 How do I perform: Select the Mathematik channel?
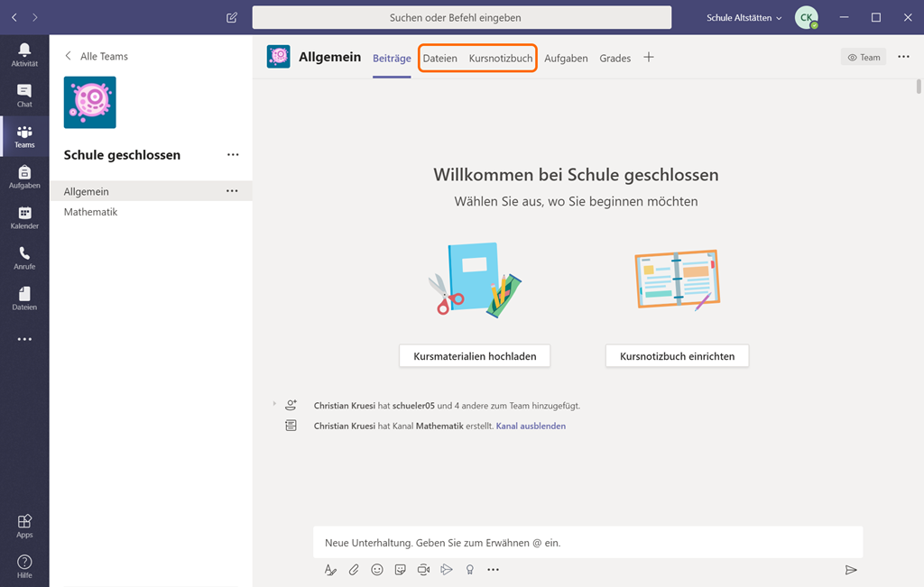[91, 212]
